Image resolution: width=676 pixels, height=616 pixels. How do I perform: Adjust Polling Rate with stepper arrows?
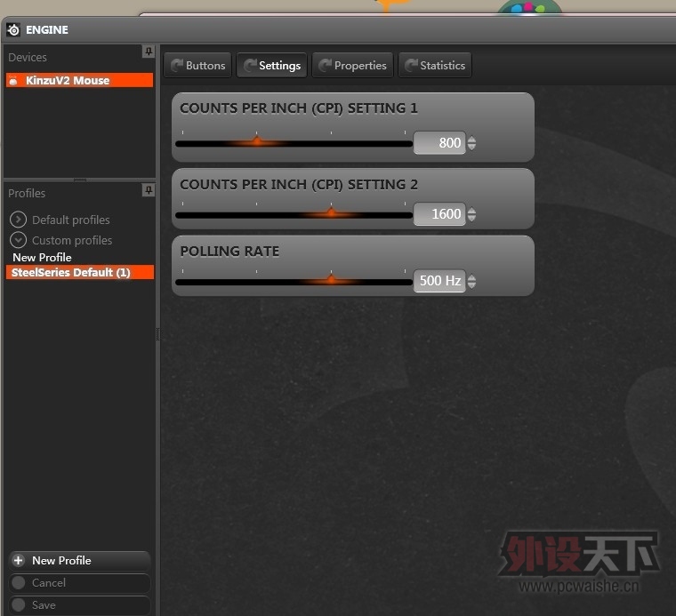(471, 281)
